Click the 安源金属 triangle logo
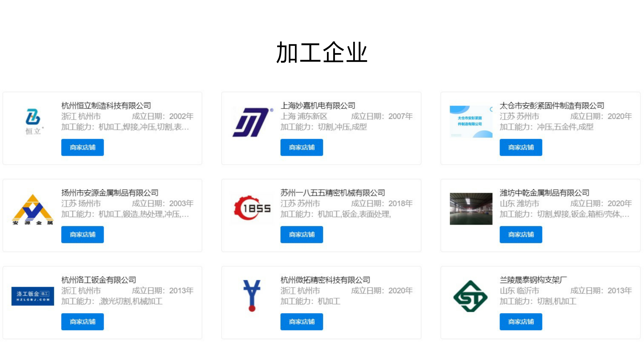 coord(33,209)
